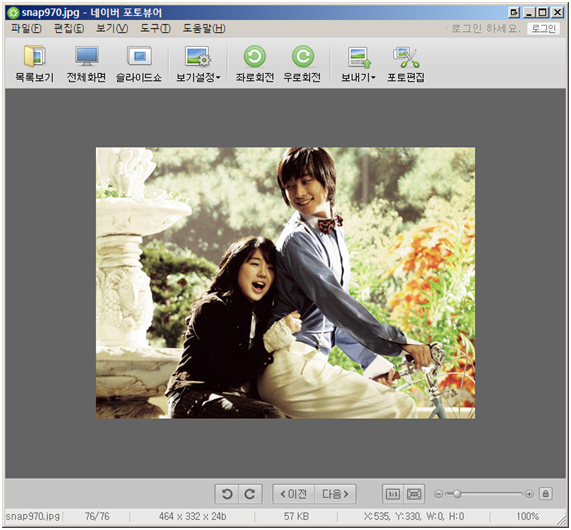
Task: Click the 76/76 image counter
Action: pos(97,516)
